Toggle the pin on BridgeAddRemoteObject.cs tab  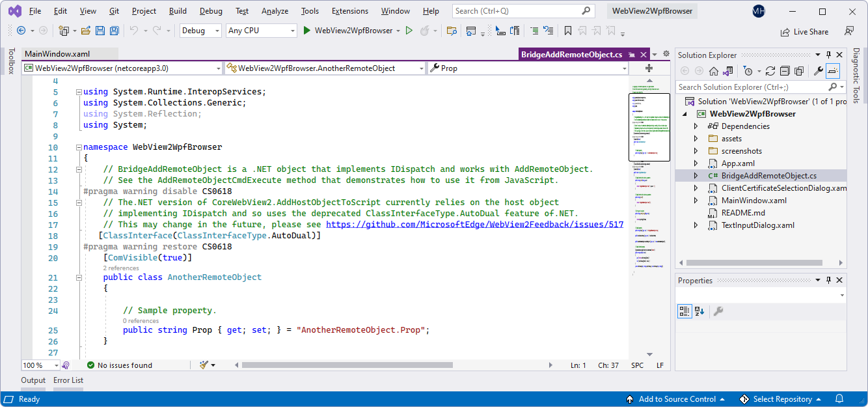pyautogui.click(x=631, y=54)
